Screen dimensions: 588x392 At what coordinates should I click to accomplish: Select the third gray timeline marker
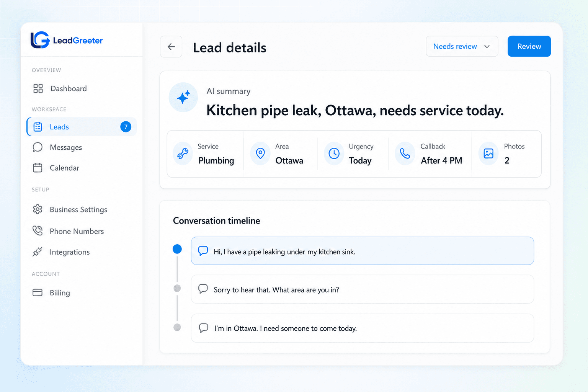[177, 327]
